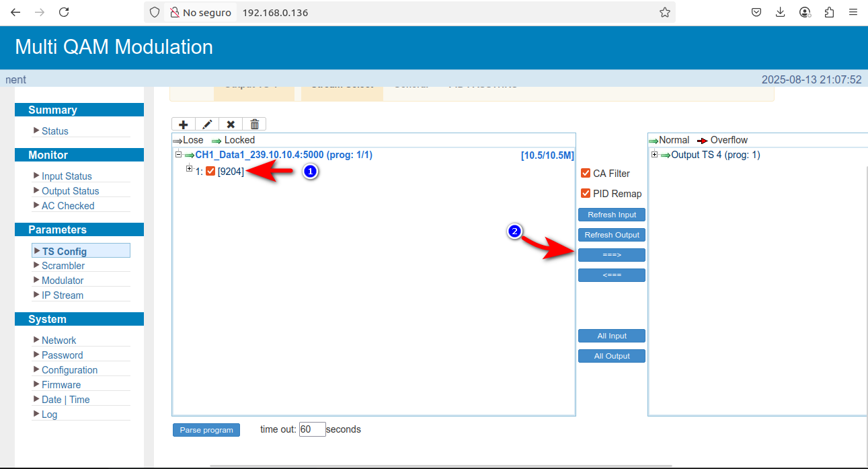Click the plus add-stream icon

(184, 124)
